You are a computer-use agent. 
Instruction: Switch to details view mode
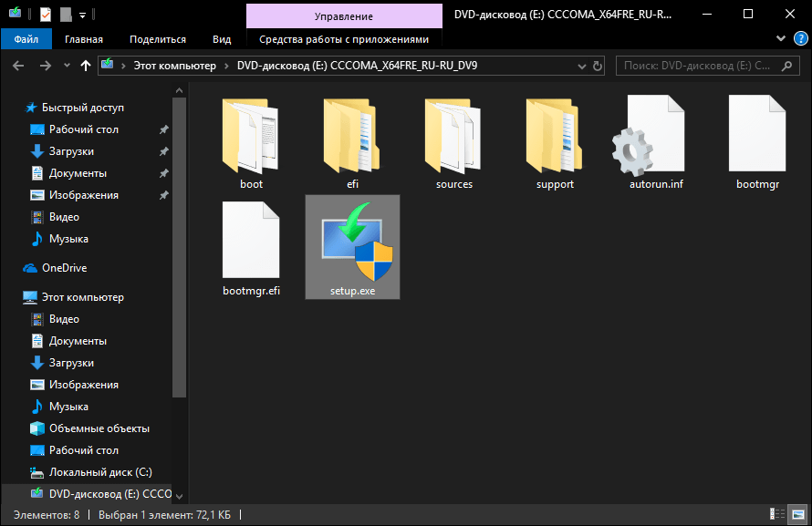pyautogui.click(x=776, y=514)
